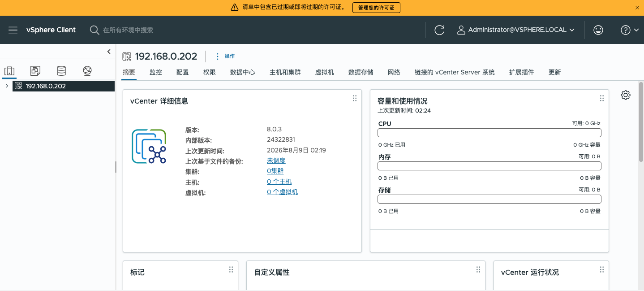The image size is (644, 291).
Task: Click the vertical page scrollbar
Action: click(641, 122)
